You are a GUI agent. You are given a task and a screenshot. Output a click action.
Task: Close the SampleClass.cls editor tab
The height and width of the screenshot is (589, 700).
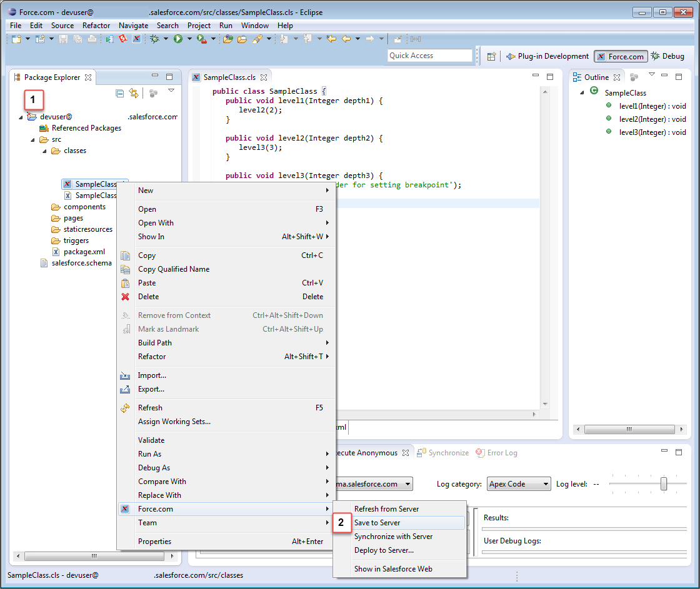pyautogui.click(x=263, y=77)
